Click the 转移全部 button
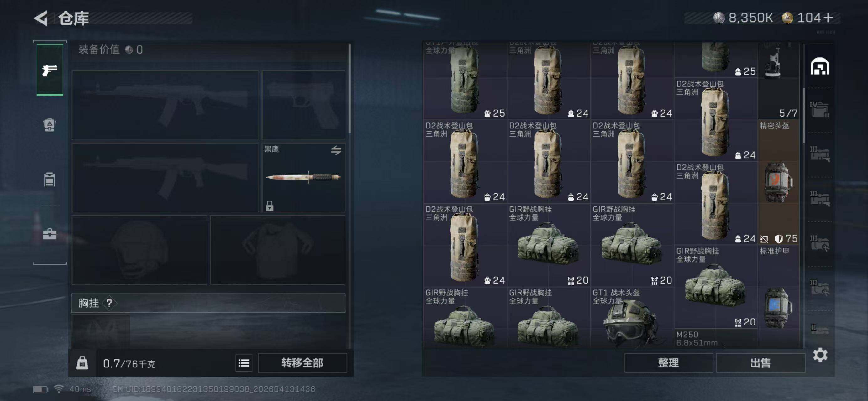This screenshot has width=868, height=401. point(302,363)
